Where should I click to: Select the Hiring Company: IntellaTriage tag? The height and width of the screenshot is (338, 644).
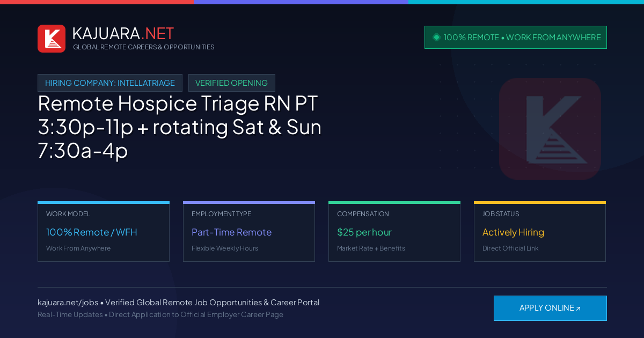pyautogui.click(x=110, y=83)
